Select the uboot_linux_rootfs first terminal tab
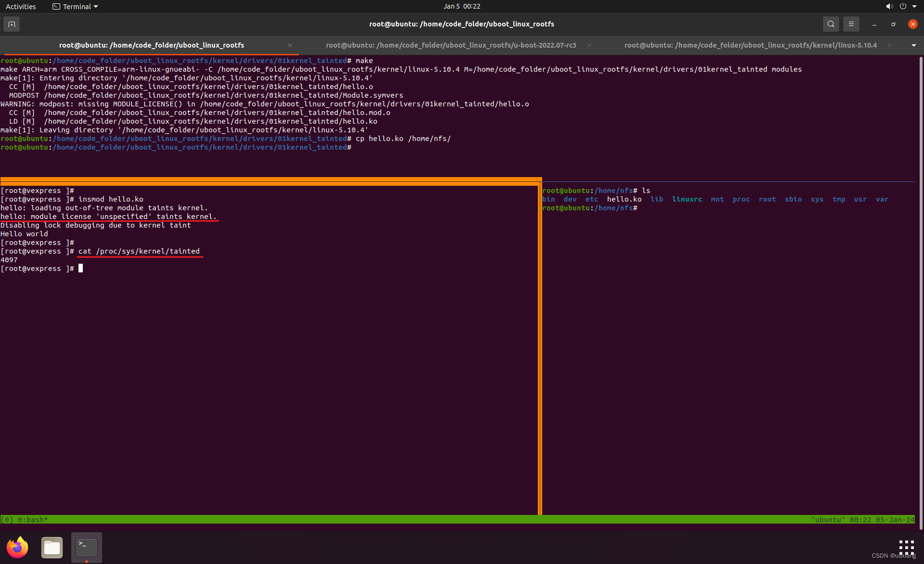 click(x=151, y=45)
